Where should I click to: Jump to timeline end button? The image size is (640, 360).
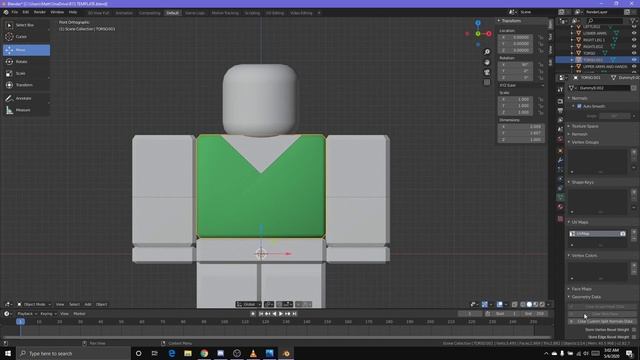point(294,314)
